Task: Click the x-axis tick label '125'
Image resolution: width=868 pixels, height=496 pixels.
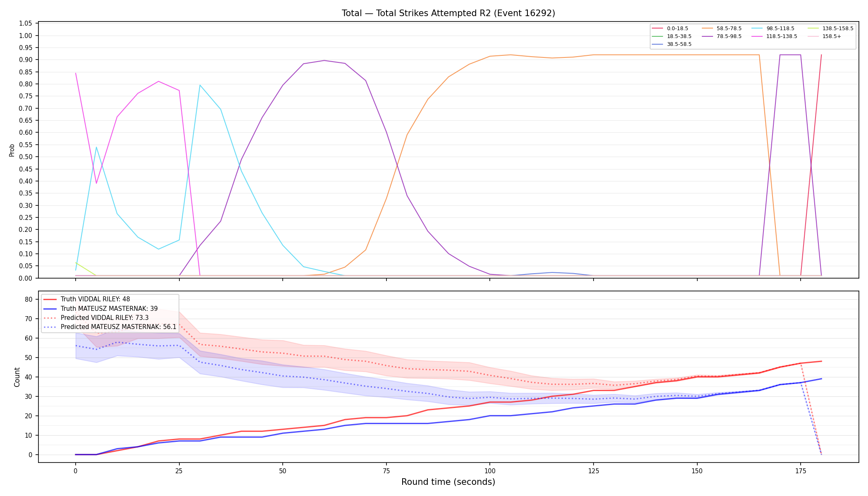Action: click(594, 470)
